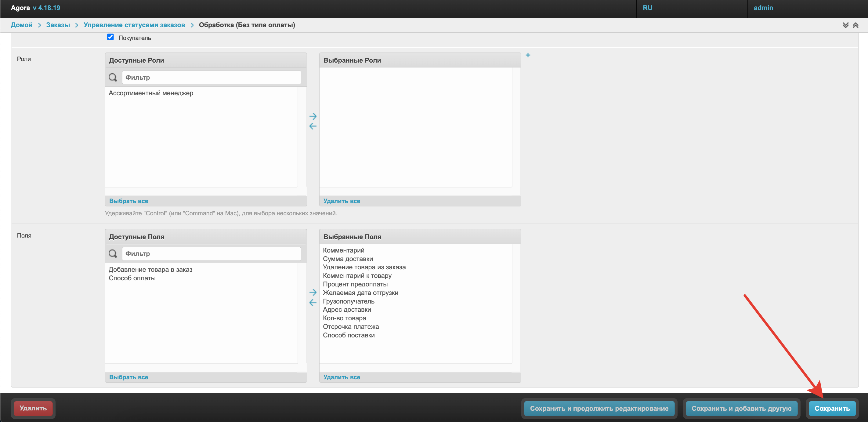Image resolution: width=868 pixels, height=422 pixels.
Task: Click the search icon in Доступные Роли
Action: tap(113, 78)
